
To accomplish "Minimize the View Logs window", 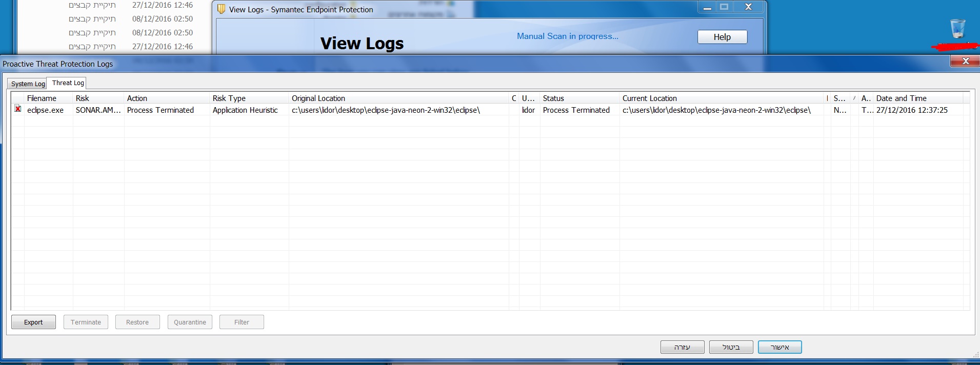I will [x=707, y=7].
